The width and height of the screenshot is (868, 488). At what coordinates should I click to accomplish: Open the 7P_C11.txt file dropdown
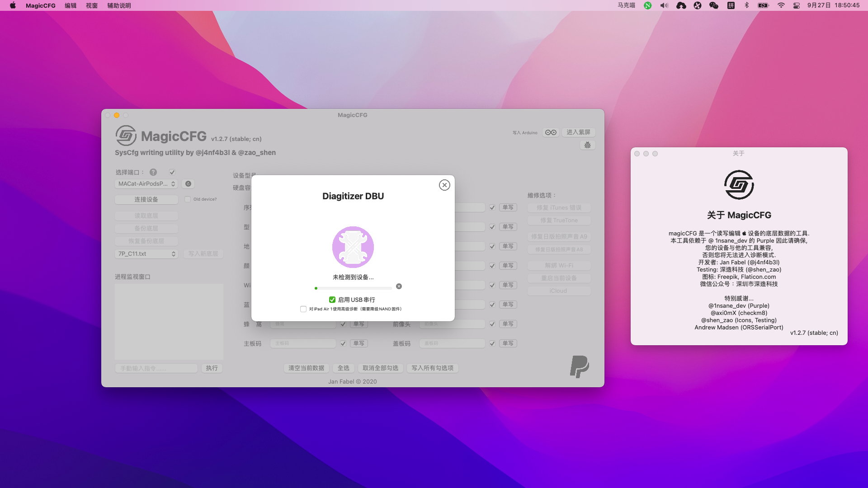146,254
